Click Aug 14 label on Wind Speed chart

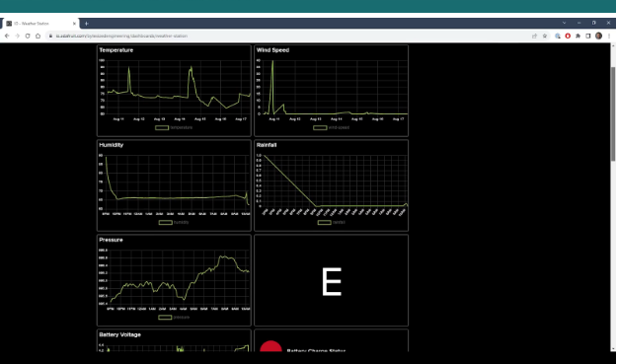click(x=337, y=119)
